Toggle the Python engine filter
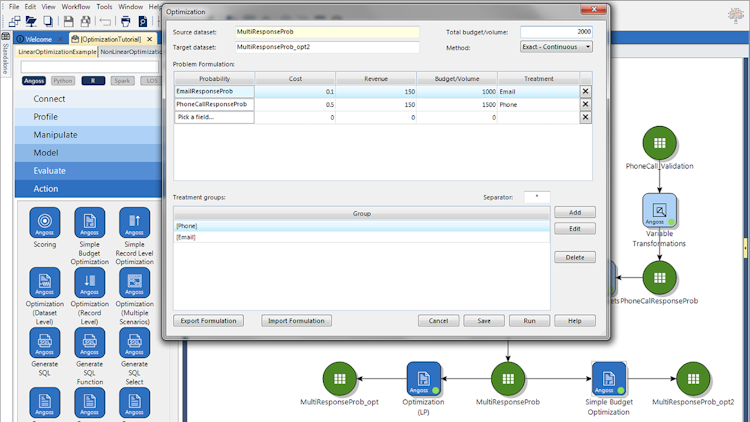 click(63, 81)
